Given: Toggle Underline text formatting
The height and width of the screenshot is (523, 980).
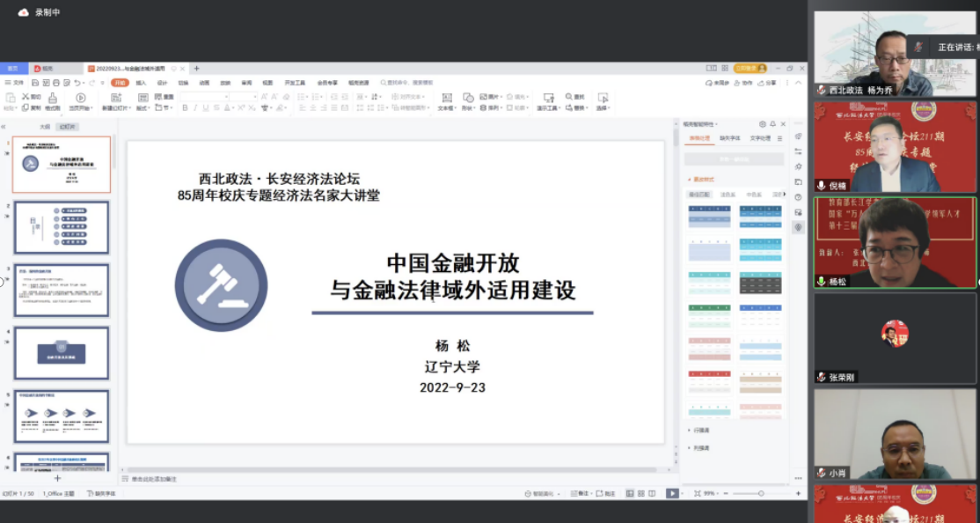Looking at the screenshot, I should 206,108.
